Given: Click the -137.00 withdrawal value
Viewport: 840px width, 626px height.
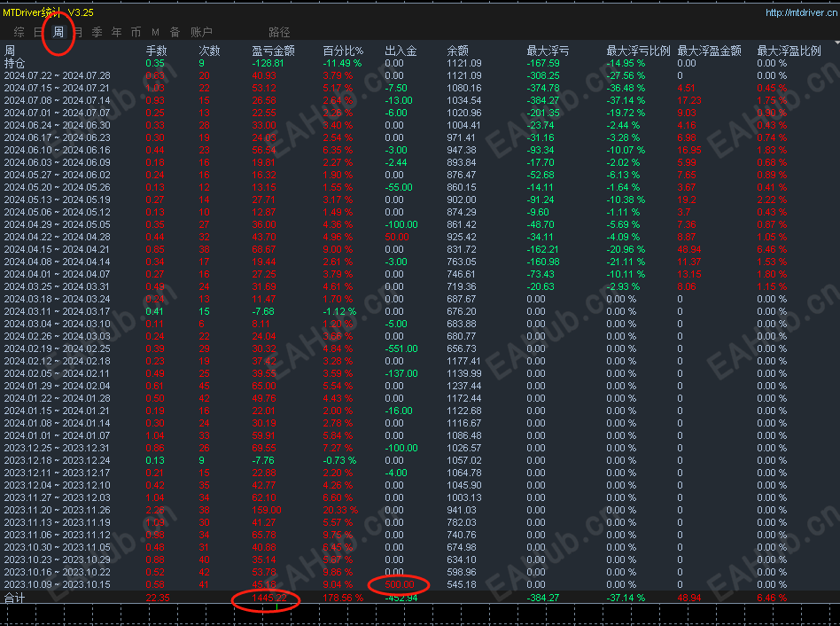Looking at the screenshot, I should click(x=401, y=373).
